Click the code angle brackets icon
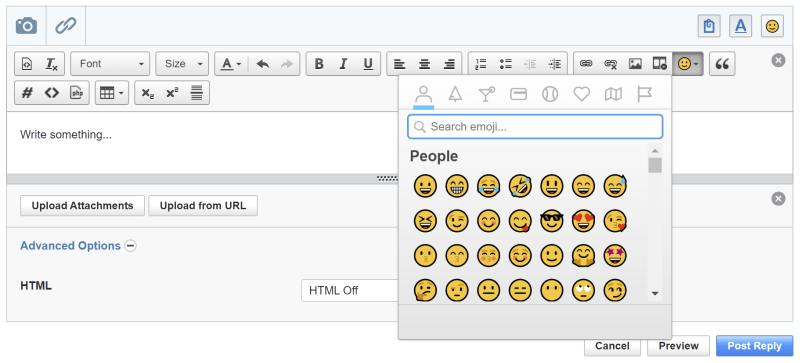Screen dimensions: 800x363 click(x=52, y=93)
